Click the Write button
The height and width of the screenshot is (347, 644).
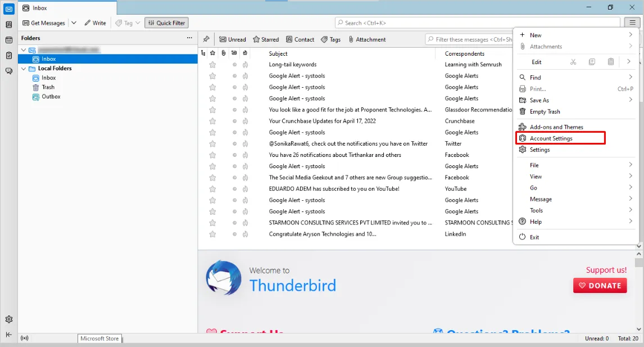(x=95, y=23)
